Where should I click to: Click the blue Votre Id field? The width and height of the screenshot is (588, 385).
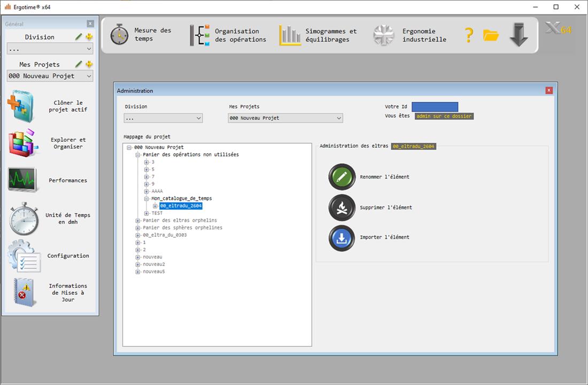click(x=435, y=106)
